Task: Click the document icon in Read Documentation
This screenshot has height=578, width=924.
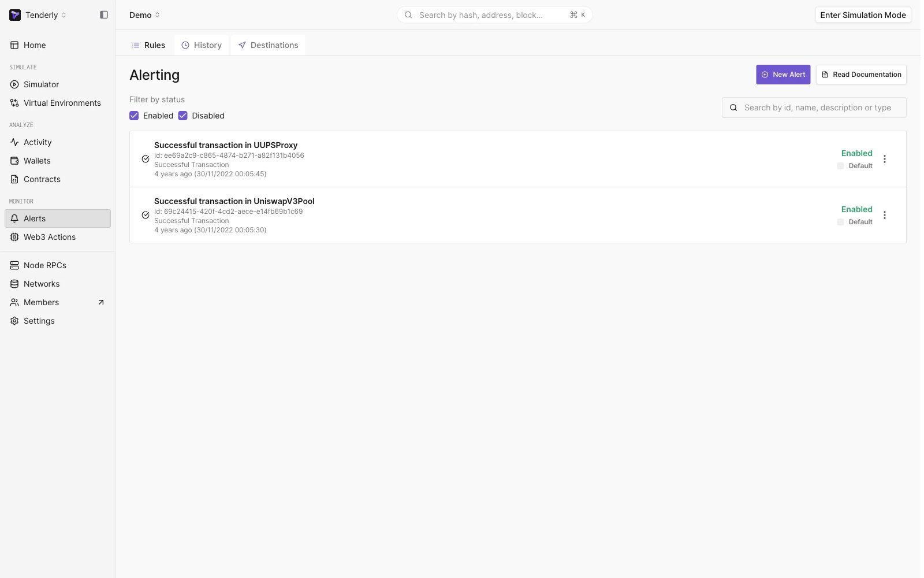Action: (x=825, y=75)
